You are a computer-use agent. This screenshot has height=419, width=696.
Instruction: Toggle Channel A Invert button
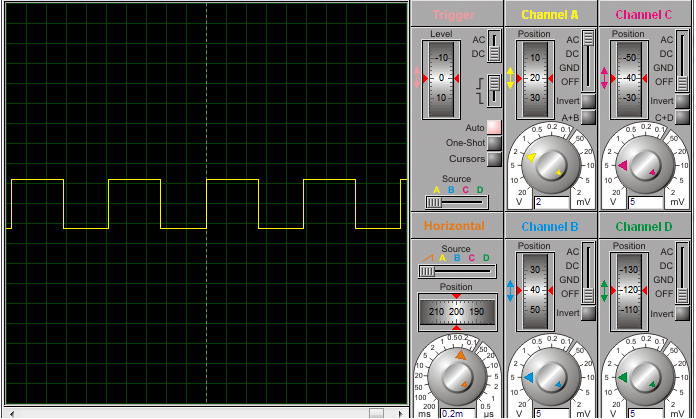point(588,101)
